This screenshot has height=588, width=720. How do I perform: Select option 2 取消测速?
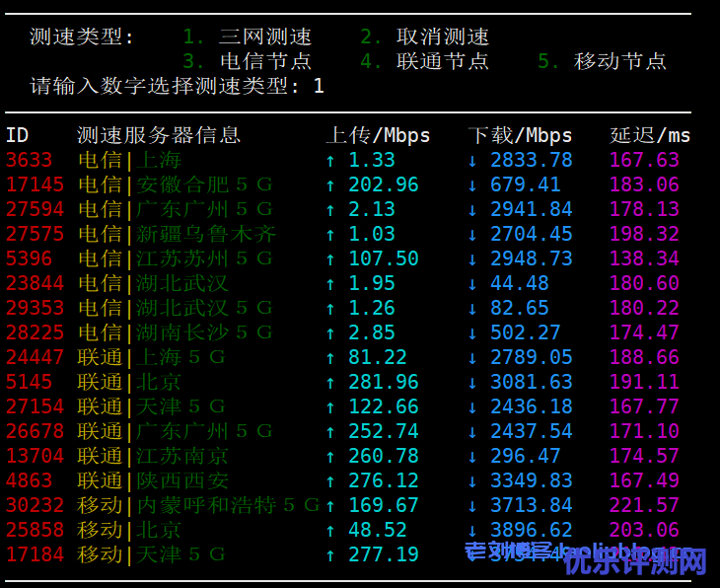[425, 37]
